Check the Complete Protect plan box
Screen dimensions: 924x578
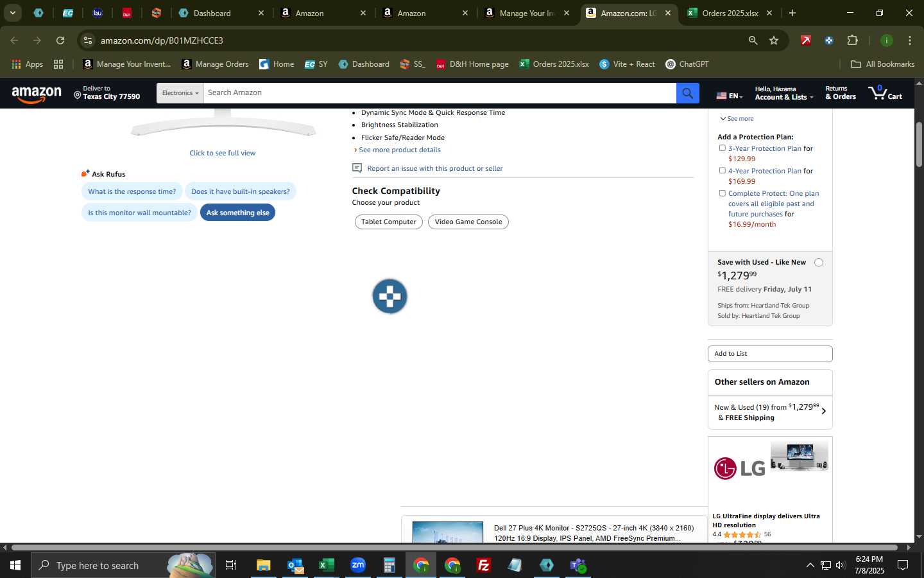click(722, 193)
